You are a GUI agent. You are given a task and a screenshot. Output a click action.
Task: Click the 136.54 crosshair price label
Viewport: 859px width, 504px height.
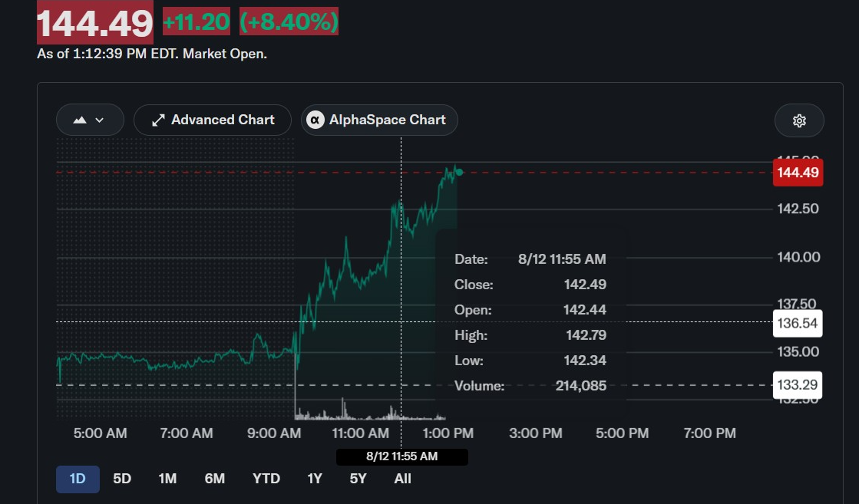tap(797, 323)
